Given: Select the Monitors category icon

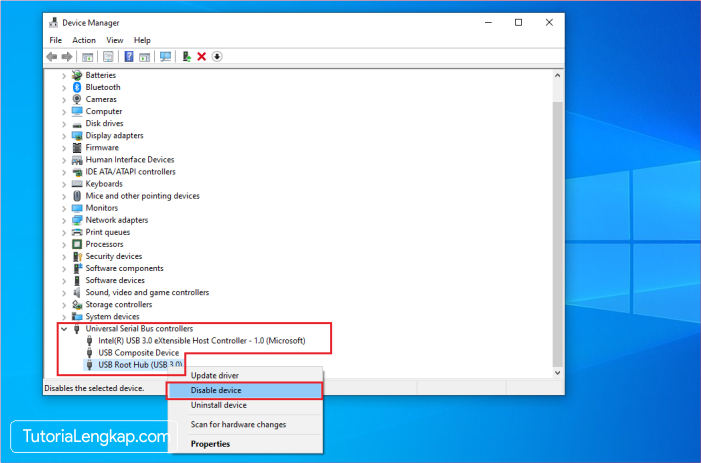Looking at the screenshot, I should [x=77, y=208].
